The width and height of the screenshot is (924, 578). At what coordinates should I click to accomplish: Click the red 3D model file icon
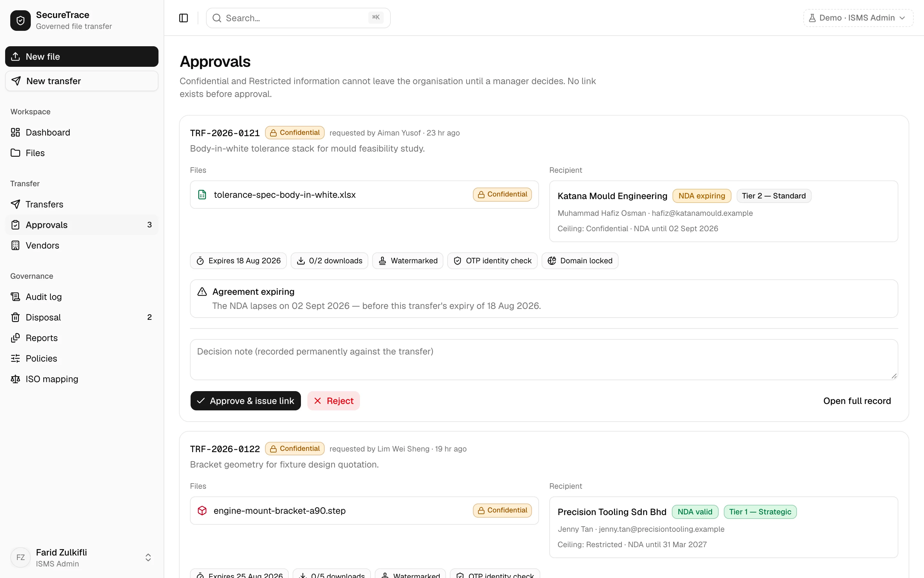point(202,511)
